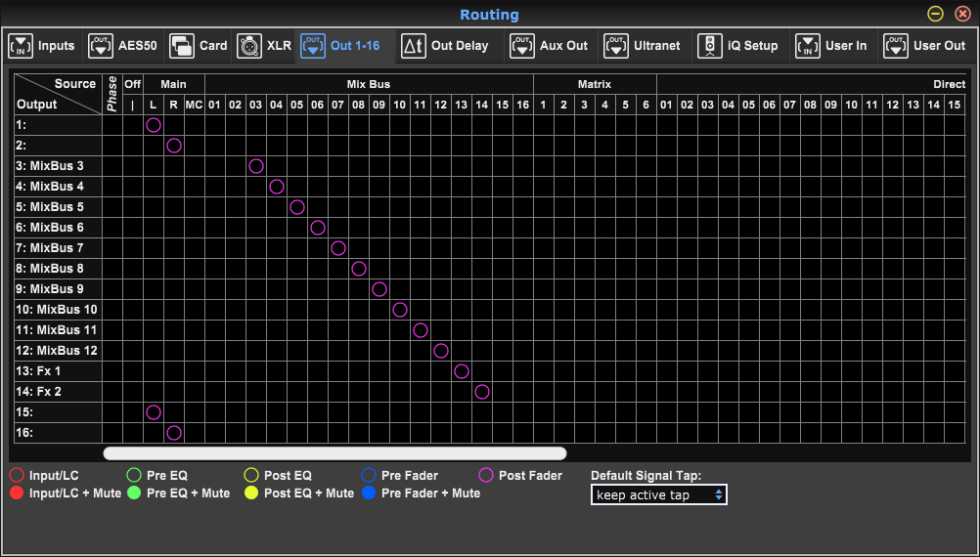Click the Pre EQ green outline swatch
This screenshot has width=980, height=557.
pos(134,475)
